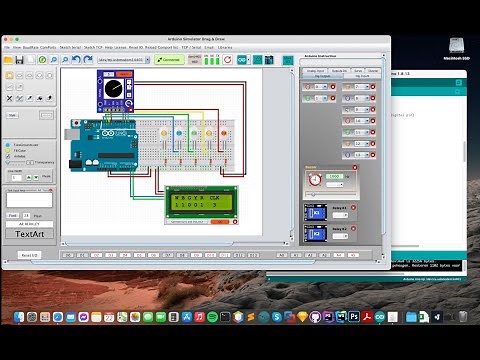Click yellow FillColor swatch
This screenshot has width=480, height=360.
pos(8,151)
